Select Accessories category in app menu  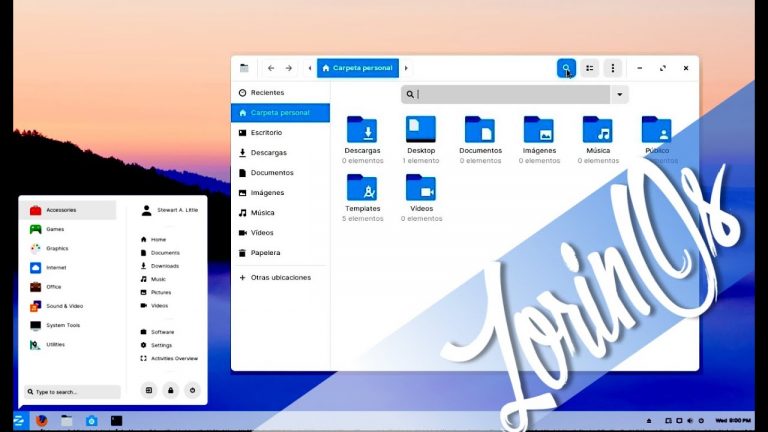(x=70, y=210)
